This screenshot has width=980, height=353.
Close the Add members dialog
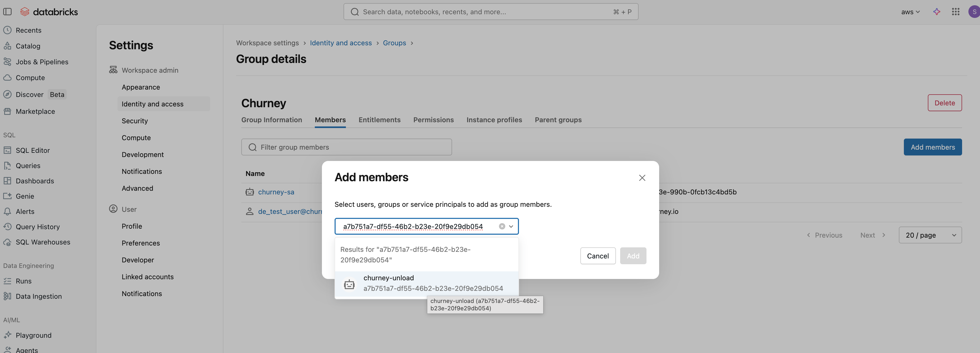pos(642,178)
